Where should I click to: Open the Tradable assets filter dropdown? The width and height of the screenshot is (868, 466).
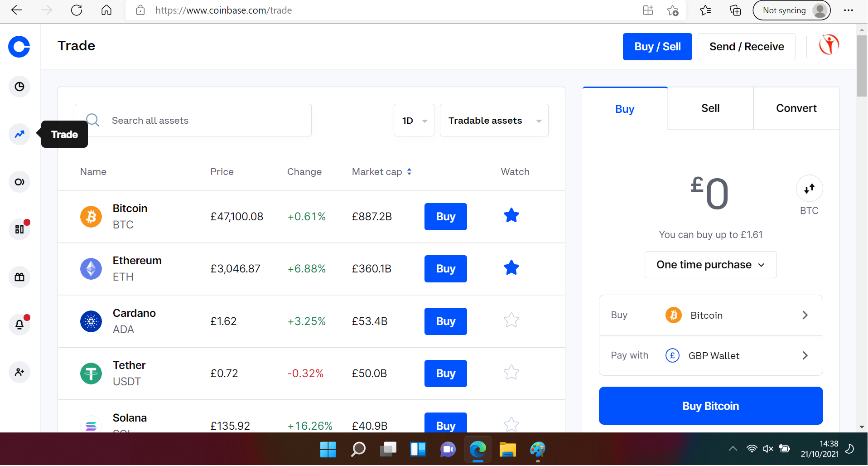[x=494, y=120]
